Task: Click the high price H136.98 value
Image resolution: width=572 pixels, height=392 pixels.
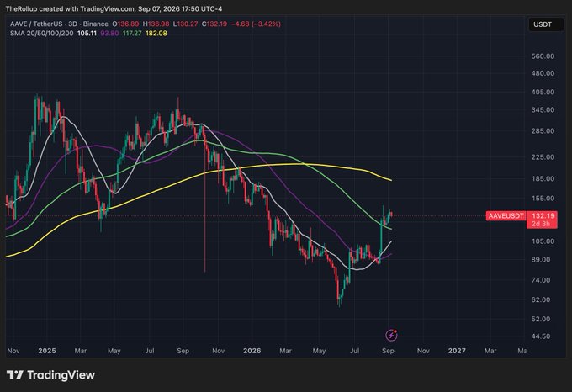Action: click(156, 24)
